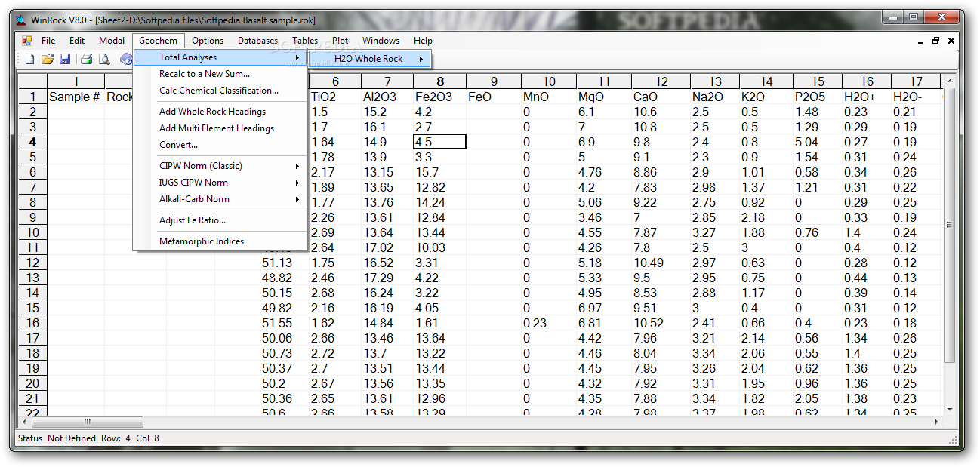
Task: Click the 'Al2O3' header cell
Action: [387, 97]
